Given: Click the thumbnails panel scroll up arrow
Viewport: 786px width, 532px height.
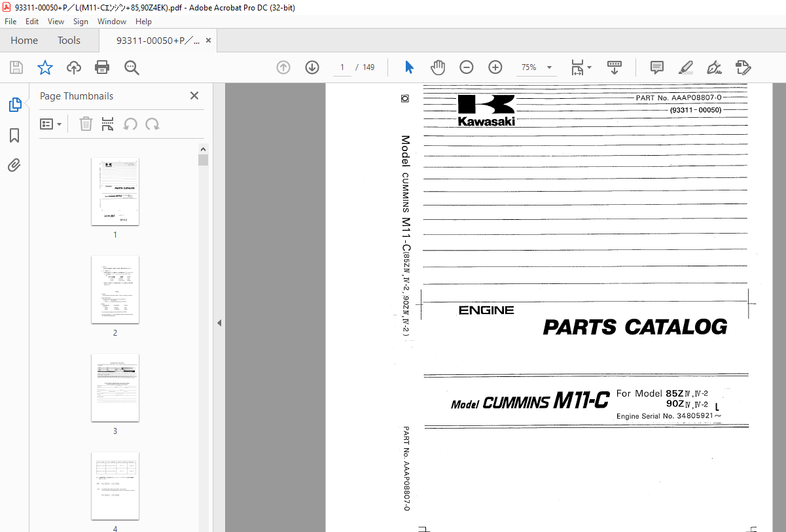Looking at the screenshot, I should click(203, 149).
